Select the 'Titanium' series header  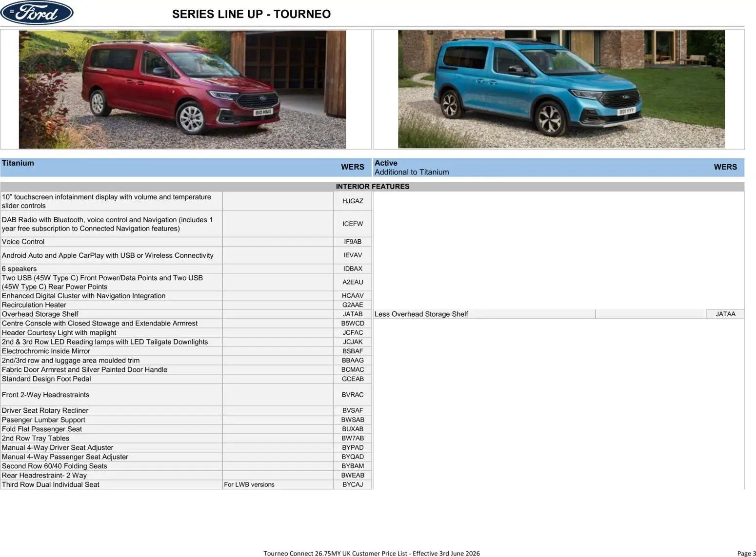[18, 163]
